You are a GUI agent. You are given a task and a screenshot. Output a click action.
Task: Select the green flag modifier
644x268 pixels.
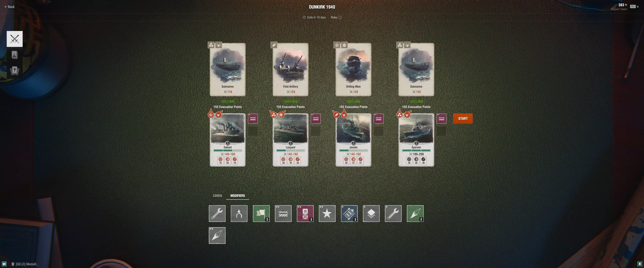pos(261,213)
